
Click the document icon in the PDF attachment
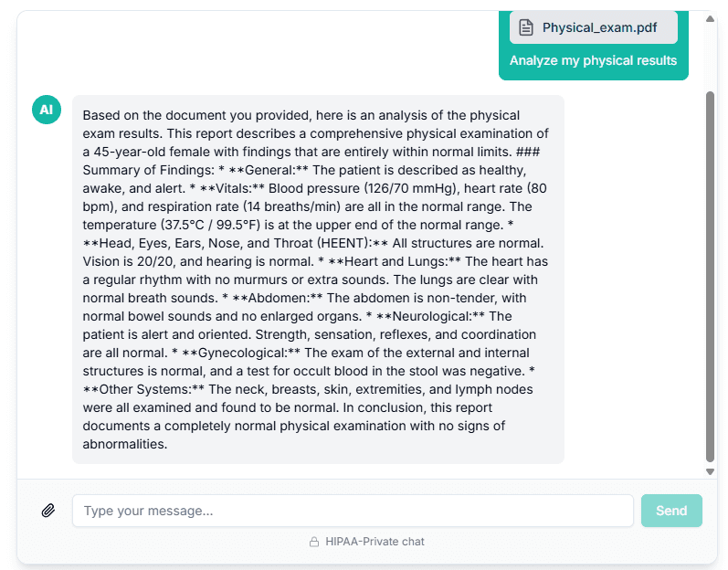point(525,27)
